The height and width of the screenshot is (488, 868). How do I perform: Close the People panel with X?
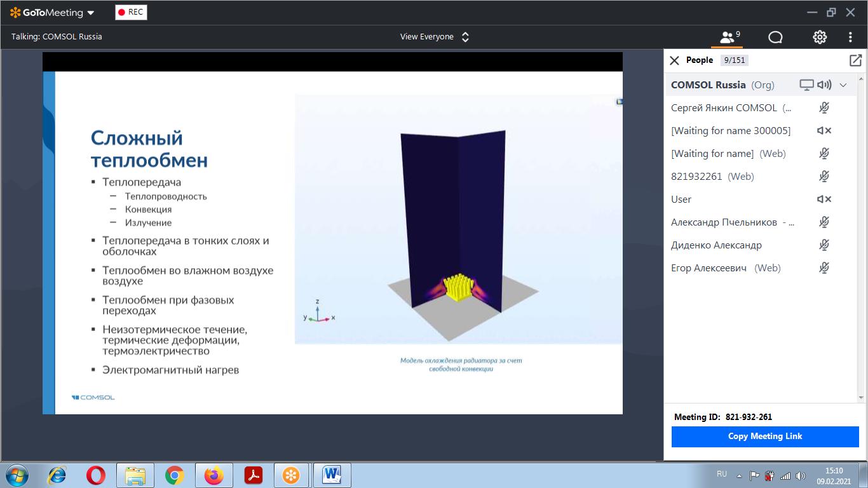674,60
